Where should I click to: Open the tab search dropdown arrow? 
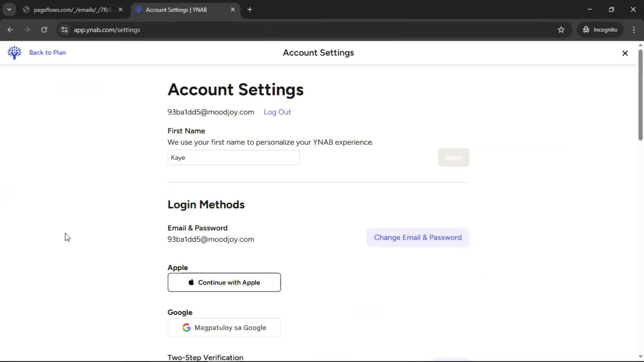pyautogui.click(x=9, y=10)
